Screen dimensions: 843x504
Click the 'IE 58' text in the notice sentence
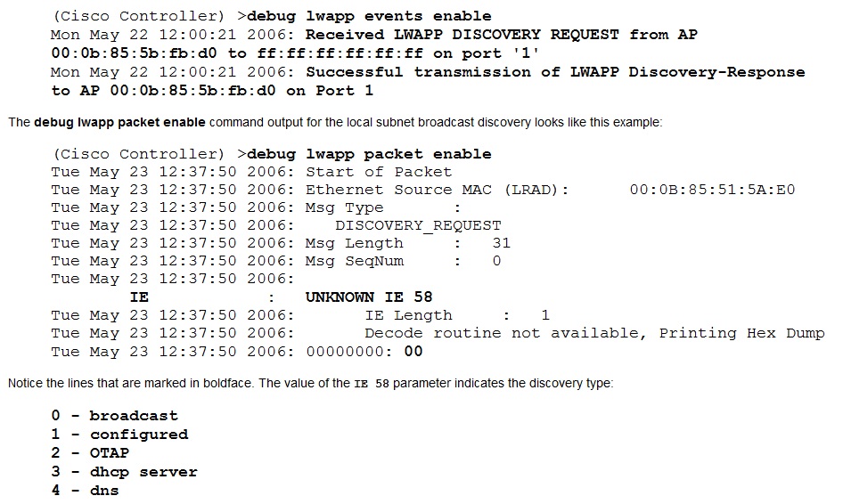tap(372, 384)
